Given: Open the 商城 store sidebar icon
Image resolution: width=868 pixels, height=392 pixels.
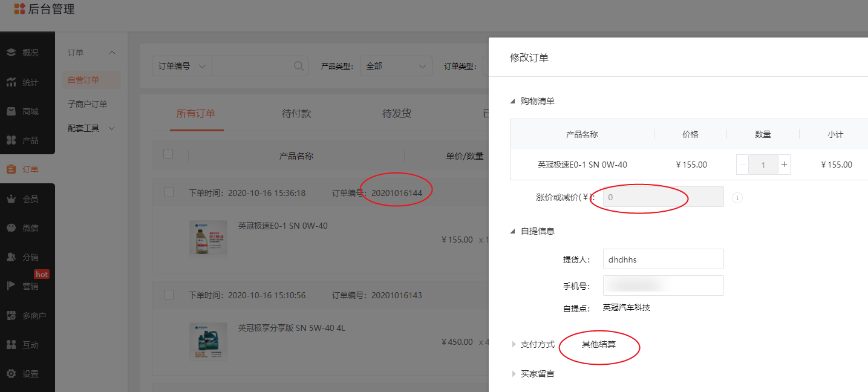Looking at the screenshot, I should tap(11, 111).
